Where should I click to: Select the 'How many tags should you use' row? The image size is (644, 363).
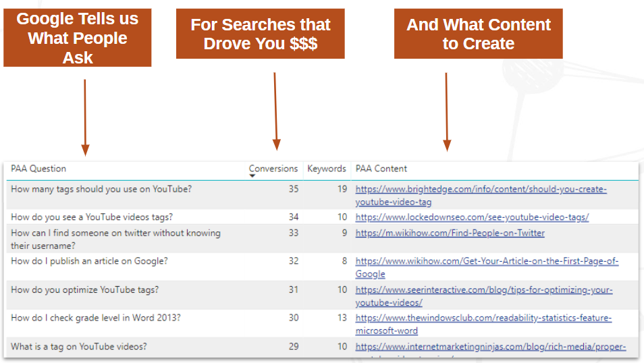pos(101,189)
